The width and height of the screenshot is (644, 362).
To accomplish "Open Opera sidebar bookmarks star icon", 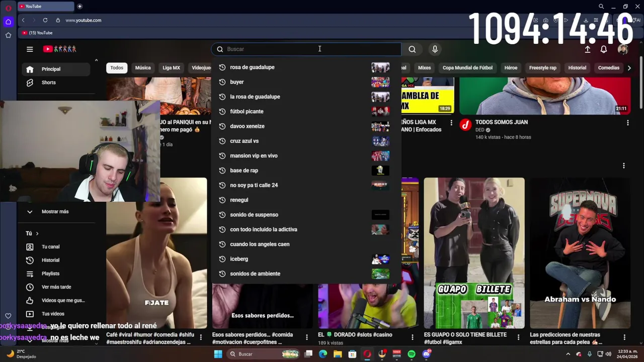I will tap(8, 35).
